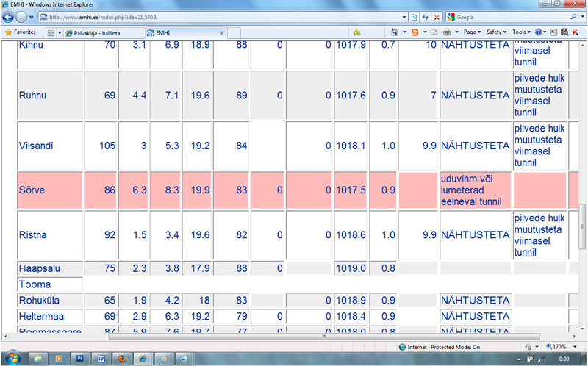
Task: Open the Tools dropdown menu
Action: point(520,32)
